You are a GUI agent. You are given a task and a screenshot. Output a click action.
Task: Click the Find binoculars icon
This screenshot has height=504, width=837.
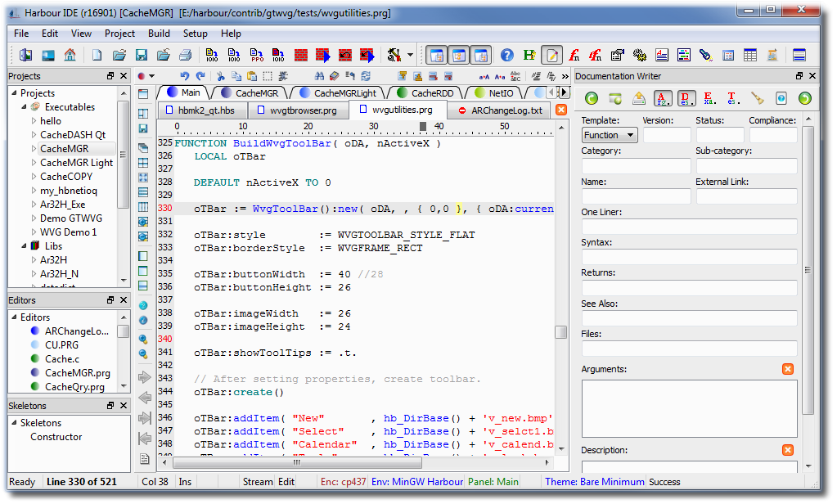click(x=318, y=76)
